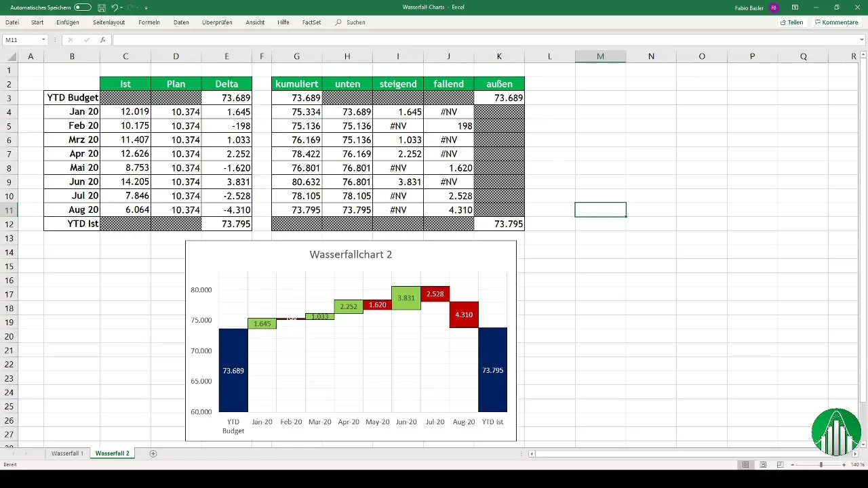Viewport: 868px width, 488px height.
Task: Click the Teilen share button
Action: pos(792,22)
